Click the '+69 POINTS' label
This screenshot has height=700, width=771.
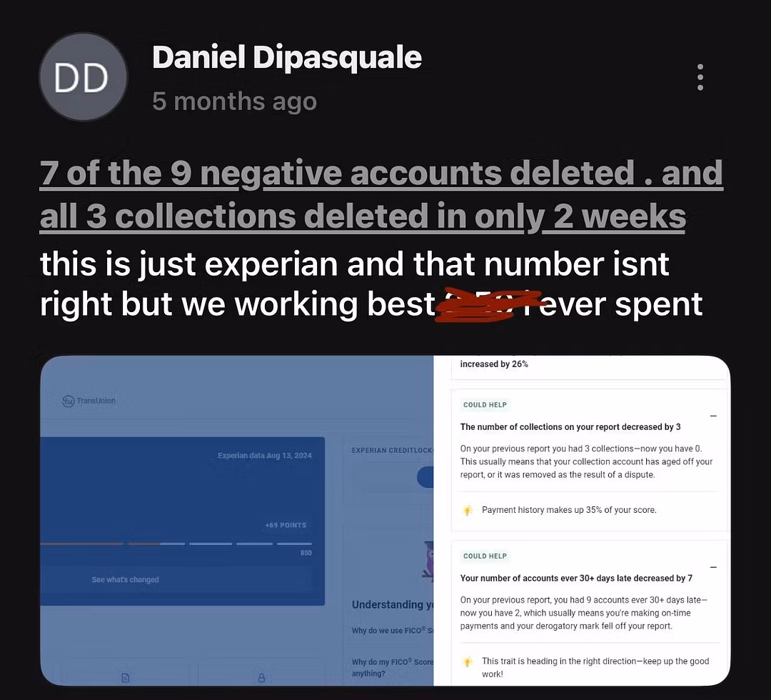coord(286,526)
